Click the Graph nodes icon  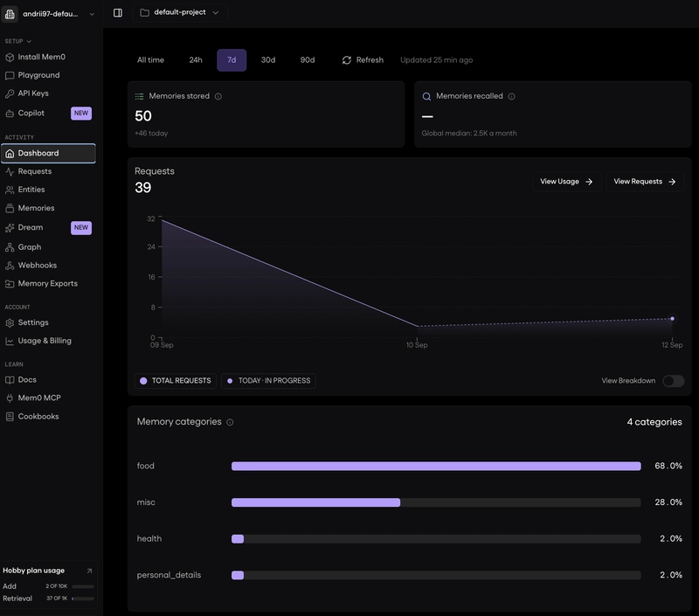coord(10,247)
